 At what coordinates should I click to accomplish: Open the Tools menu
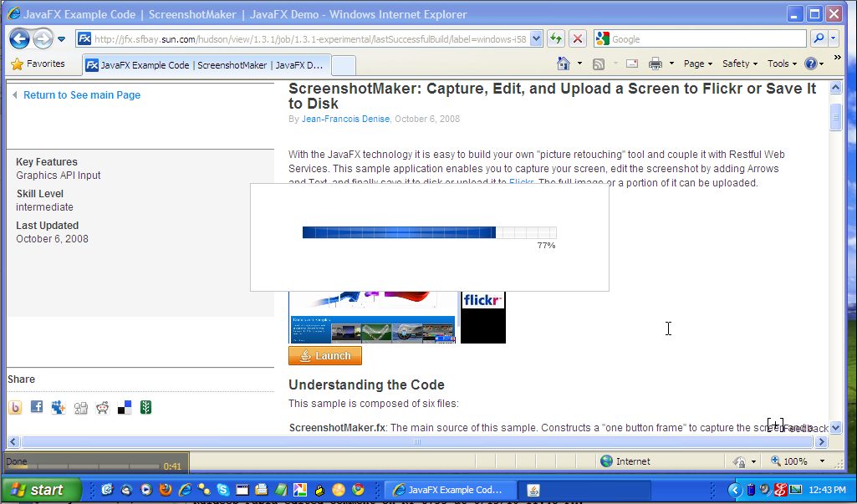[781, 64]
